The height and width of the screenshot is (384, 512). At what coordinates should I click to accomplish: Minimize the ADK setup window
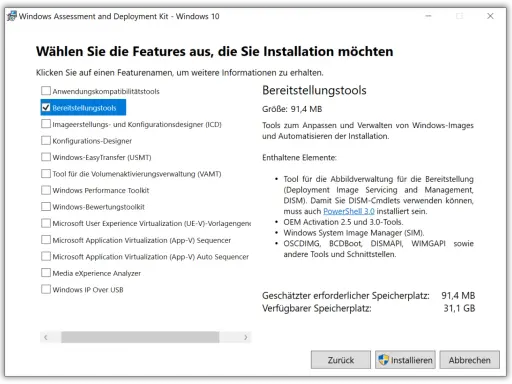[x=428, y=16]
